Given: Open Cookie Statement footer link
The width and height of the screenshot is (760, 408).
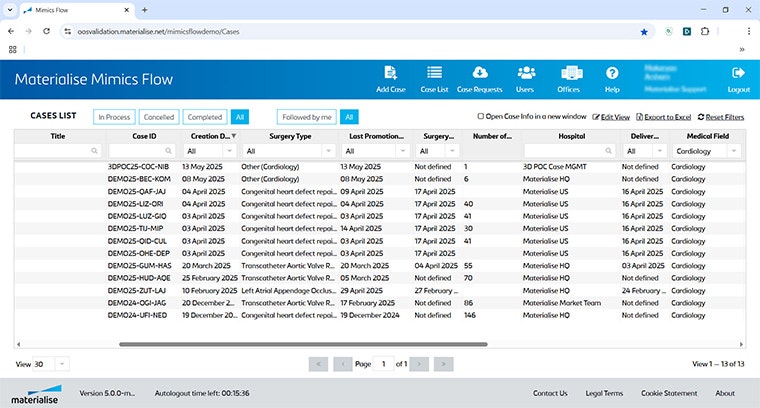Looking at the screenshot, I should 669,393.
